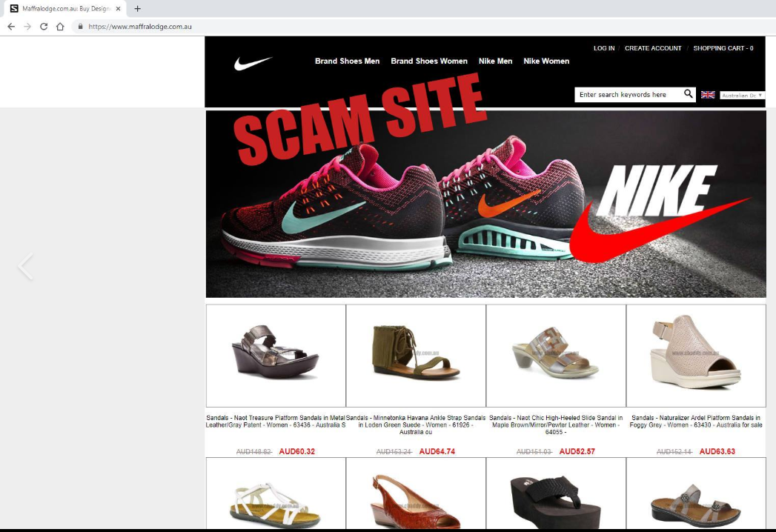Click the magnifier search icon

[688, 94]
